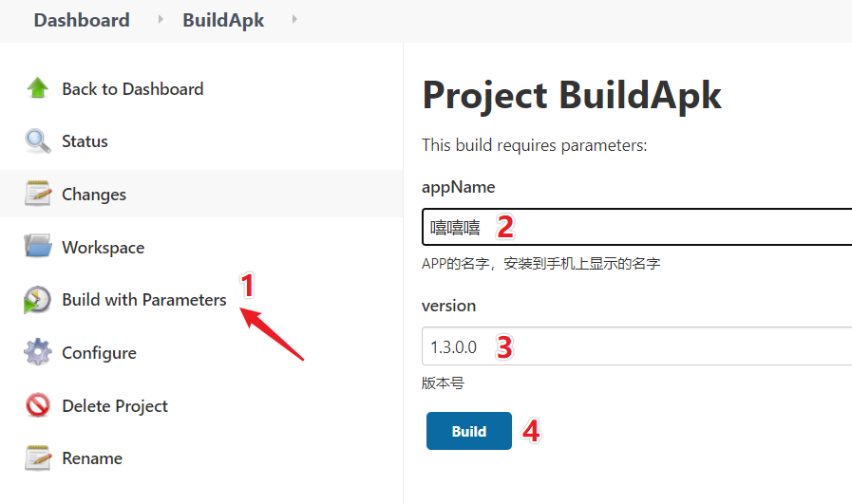Select the Back to Dashboard menu item
This screenshot has width=852, height=504.
(x=133, y=89)
